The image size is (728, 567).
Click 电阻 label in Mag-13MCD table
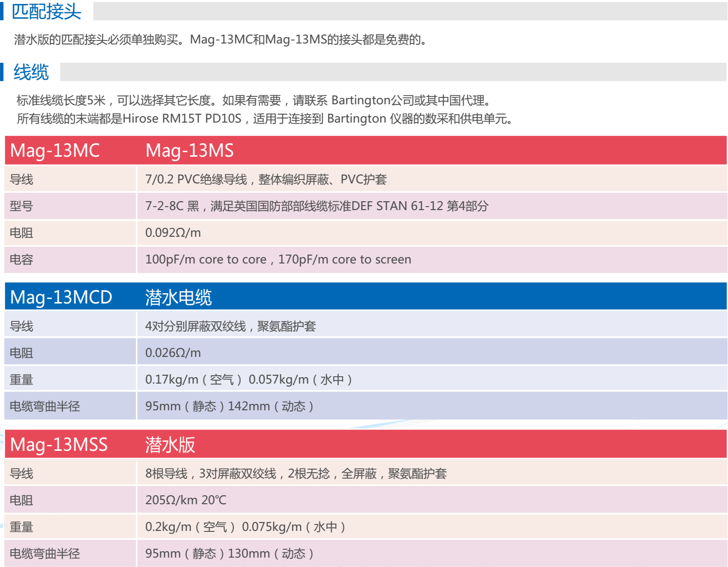(x=21, y=353)
